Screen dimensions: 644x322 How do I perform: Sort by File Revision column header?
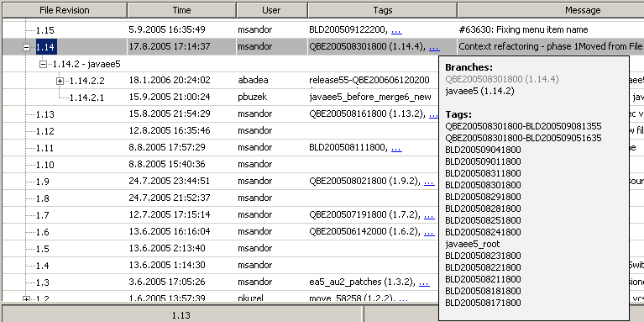65,10
